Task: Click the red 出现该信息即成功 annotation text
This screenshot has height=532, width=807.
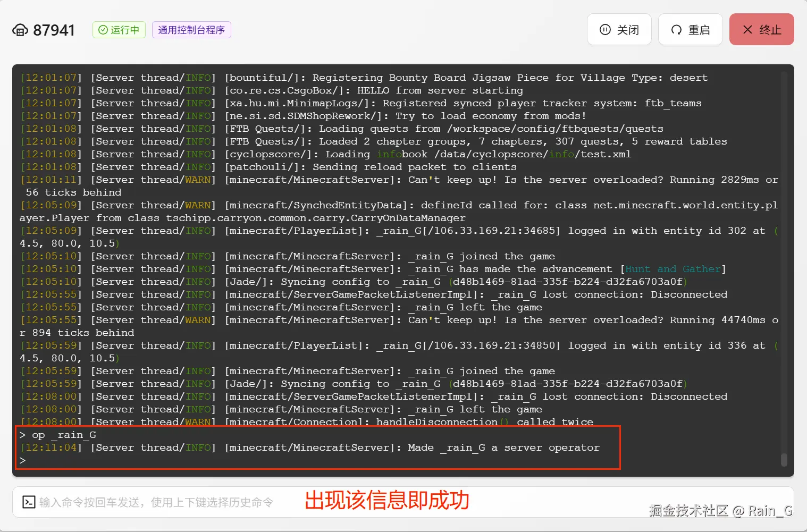Action: tap(387, 500)
